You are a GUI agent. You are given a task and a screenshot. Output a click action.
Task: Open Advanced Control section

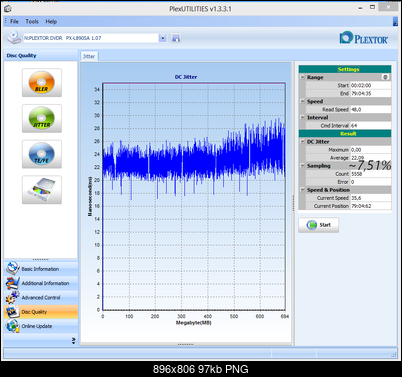point(41,297)
